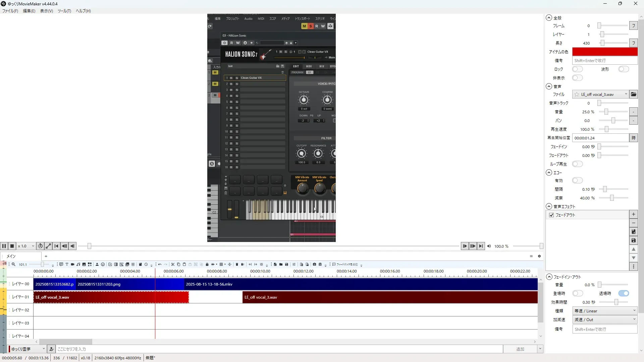The height and width of the screenshot is (362, 644).
Task: Click the add audio effect plus button
Action: point(633,215)
